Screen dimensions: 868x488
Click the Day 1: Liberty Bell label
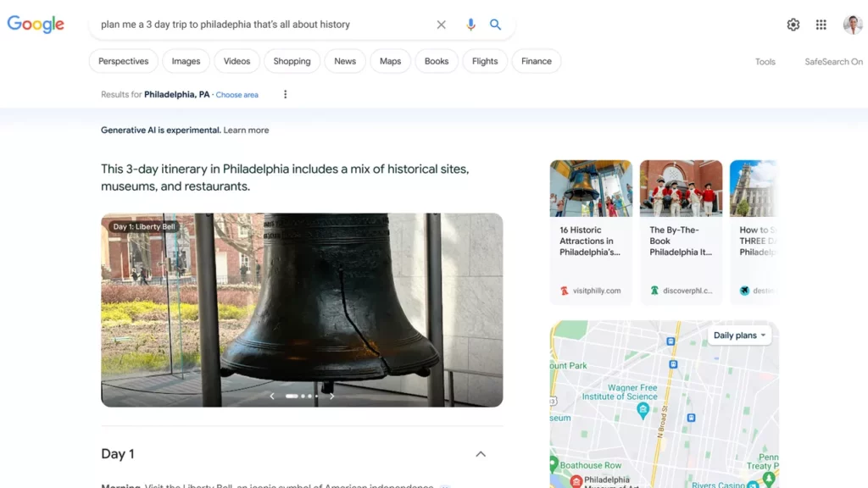[144, 227]
